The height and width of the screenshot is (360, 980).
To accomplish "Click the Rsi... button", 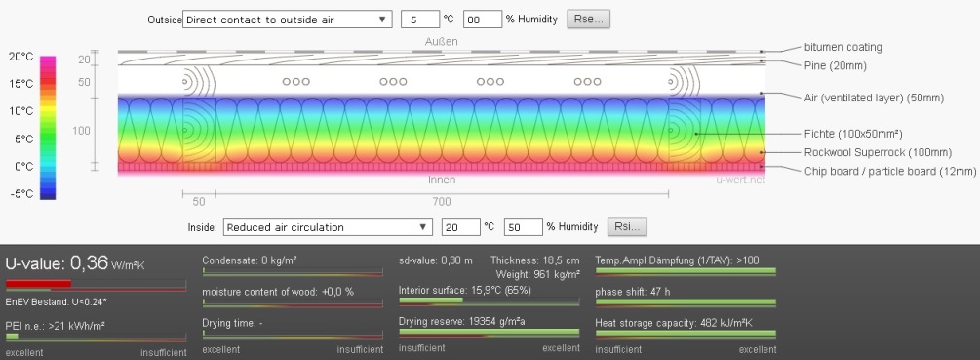I will tap(627, 227).
